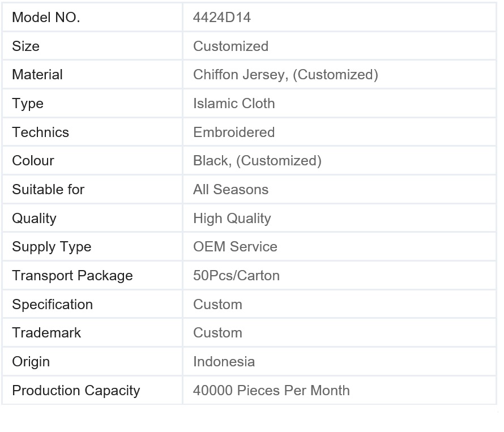Viewport: 504px width, 432px height.
Task: Click the Material label
Action: pyautogui.click(x=37, y=75)
